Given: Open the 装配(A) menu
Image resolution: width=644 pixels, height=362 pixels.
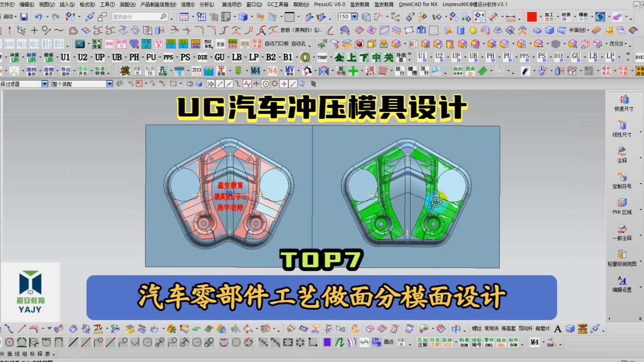Looking at the screenshot, I should coord(127,4).
